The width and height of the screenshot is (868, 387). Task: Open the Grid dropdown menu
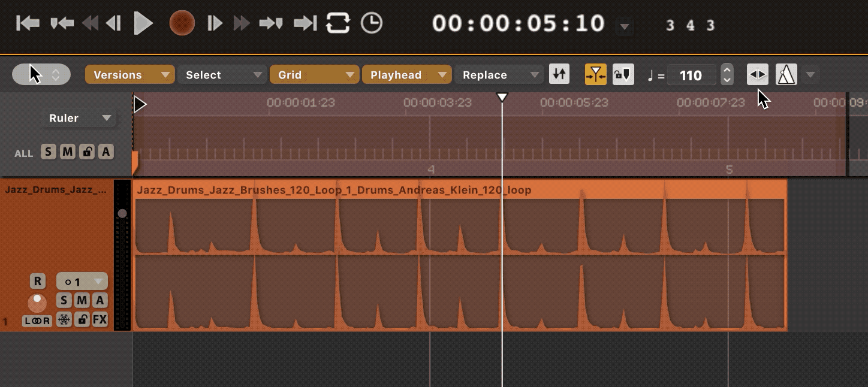315,75
